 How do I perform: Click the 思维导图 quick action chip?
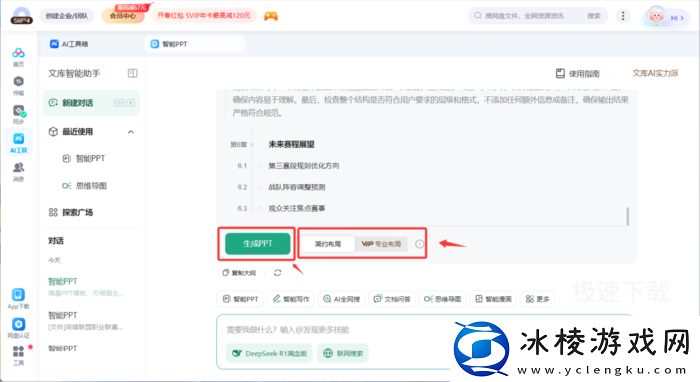coord(442,299)
